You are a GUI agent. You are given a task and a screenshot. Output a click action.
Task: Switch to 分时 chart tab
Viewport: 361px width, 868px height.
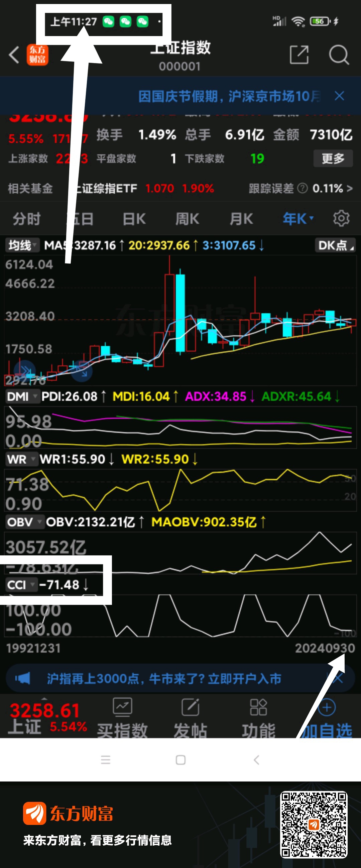click(x=27, y=219)
